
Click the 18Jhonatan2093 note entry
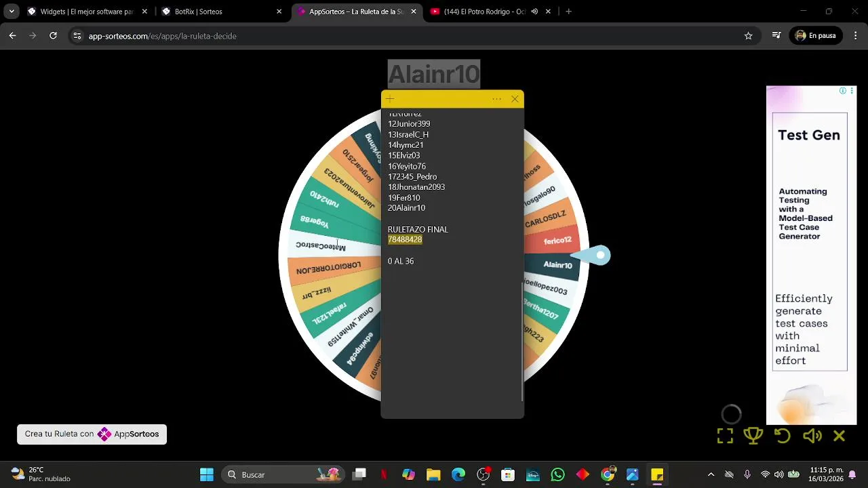coord(416,187)
